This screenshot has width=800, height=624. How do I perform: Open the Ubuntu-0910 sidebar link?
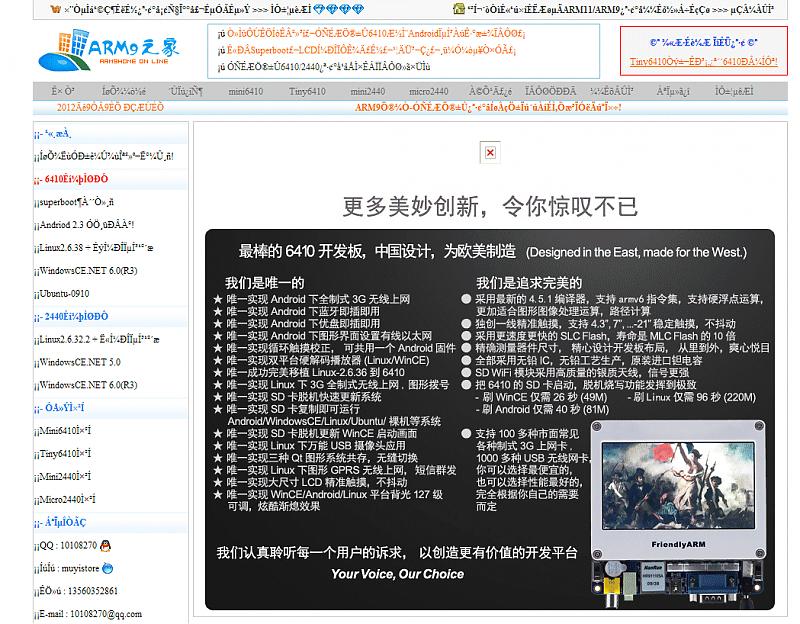tap(62, 293)
